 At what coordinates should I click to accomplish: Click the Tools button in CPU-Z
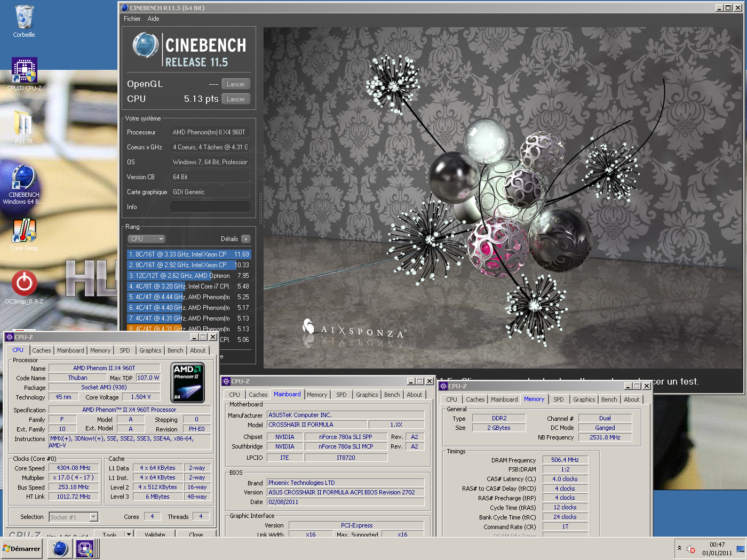109,534
